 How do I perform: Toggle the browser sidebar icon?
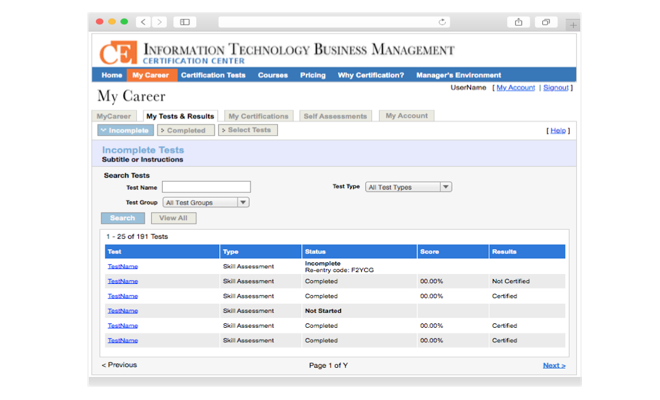click(185, 22)
